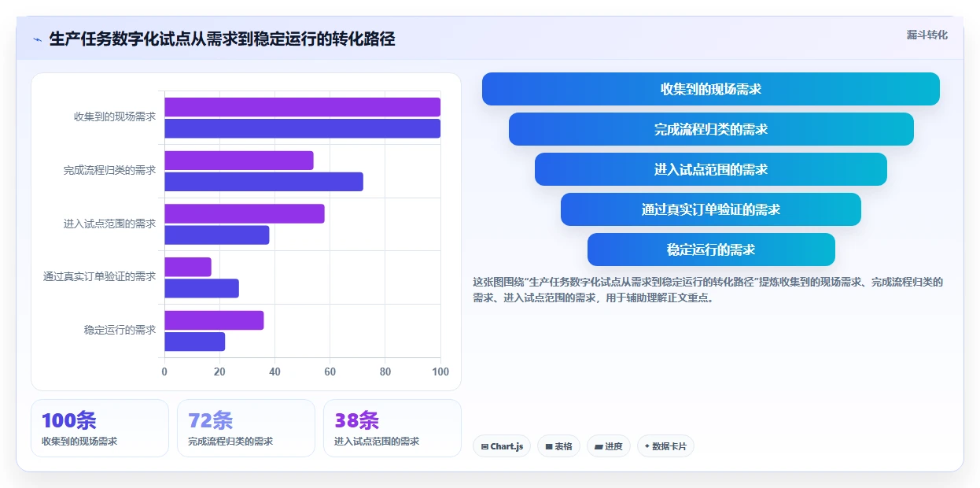Click the blue bar for 进入试点范围的需求
Viewport: 980px width, 488px height.
tap(217, 235)
